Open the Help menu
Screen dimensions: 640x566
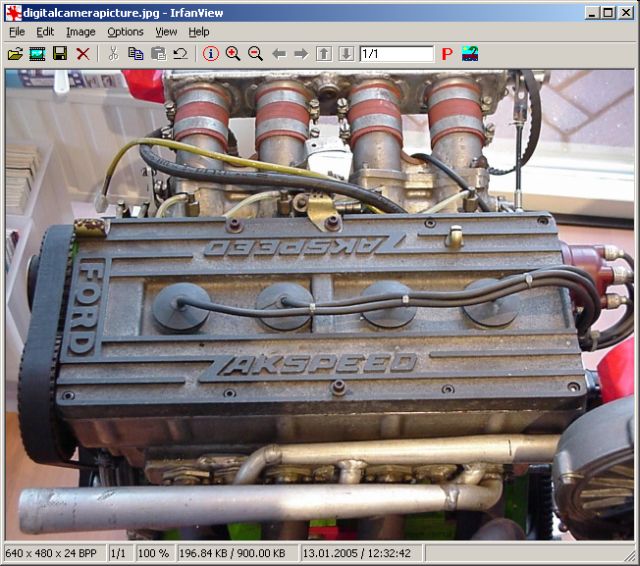[x=199, y=32]
